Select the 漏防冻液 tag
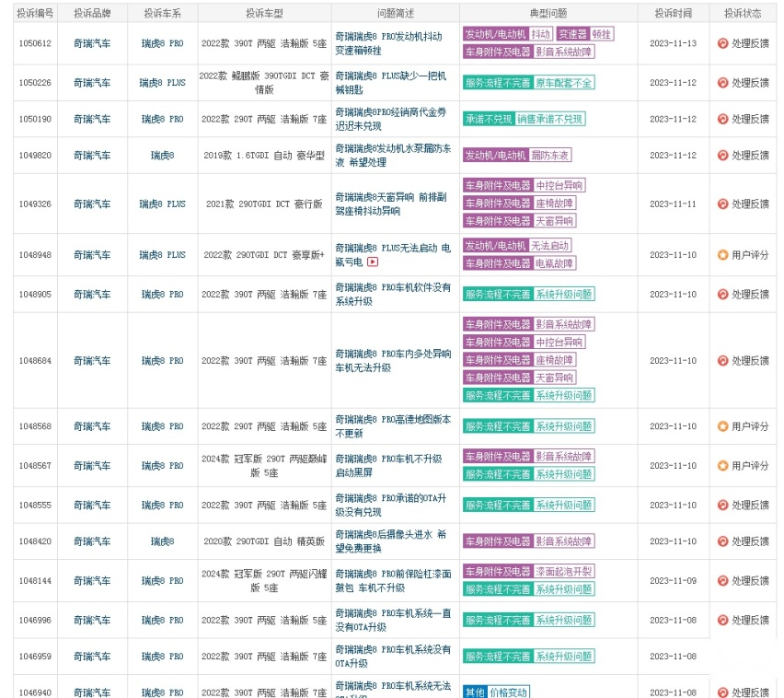Image resolution: width=784 pixels, height=698 pixels. pyautogui.click(x=549, y=155)
